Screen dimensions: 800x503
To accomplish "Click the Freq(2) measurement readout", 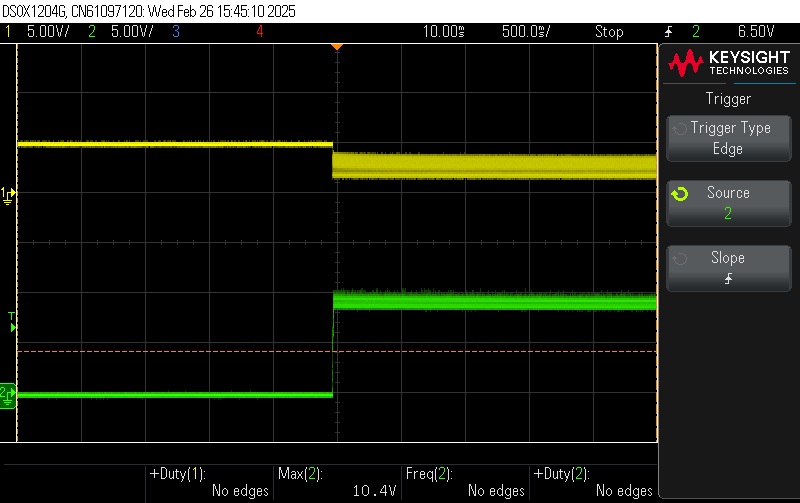I will pos(465,482).
